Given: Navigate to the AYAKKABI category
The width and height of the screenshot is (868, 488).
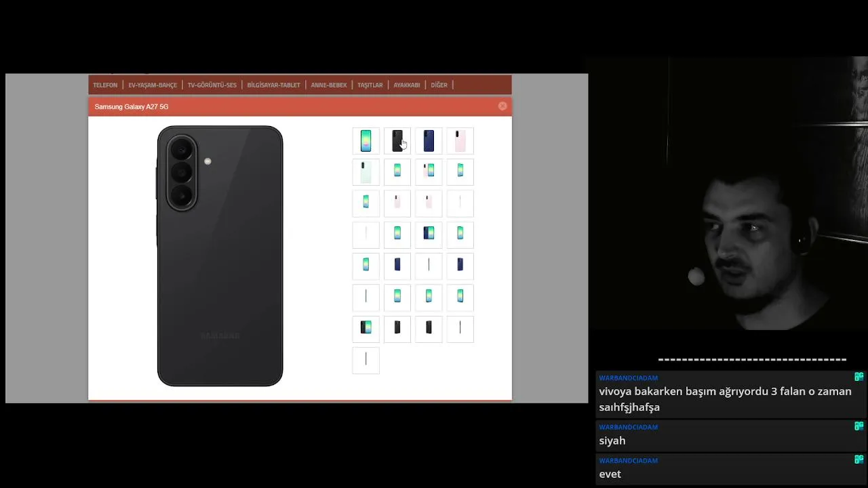Looking at the screenshot, I should click(x=407, y=85).
